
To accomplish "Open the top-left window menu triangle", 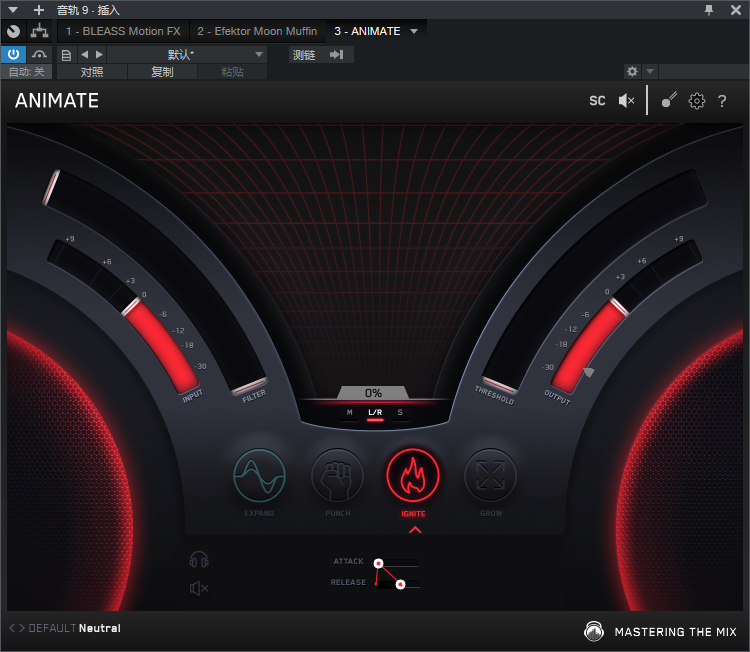I will tap(13, 10).
